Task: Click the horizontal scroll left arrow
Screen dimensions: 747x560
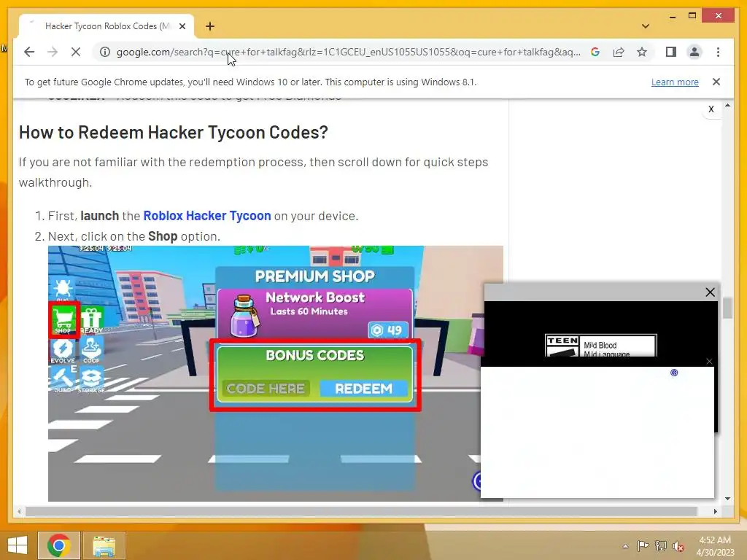Action: (19, 511)
